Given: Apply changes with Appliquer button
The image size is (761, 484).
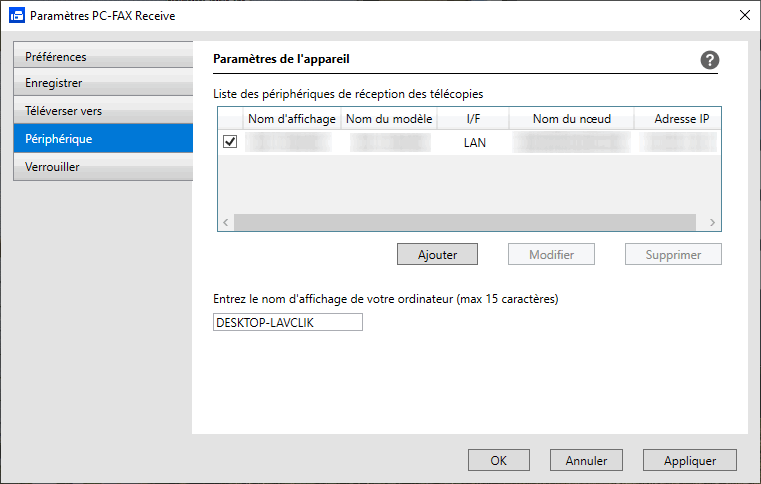Looking at the screenshot, I should click(690, 460).
